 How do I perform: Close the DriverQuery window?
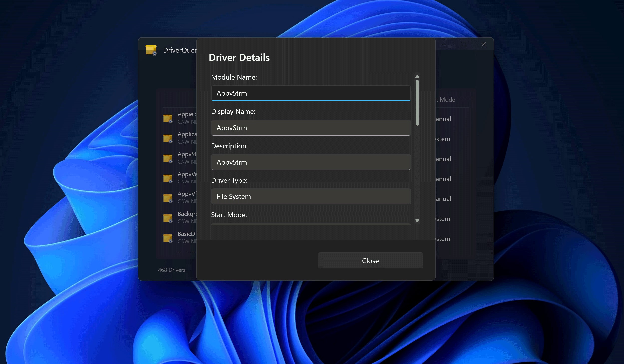(484, 44)
